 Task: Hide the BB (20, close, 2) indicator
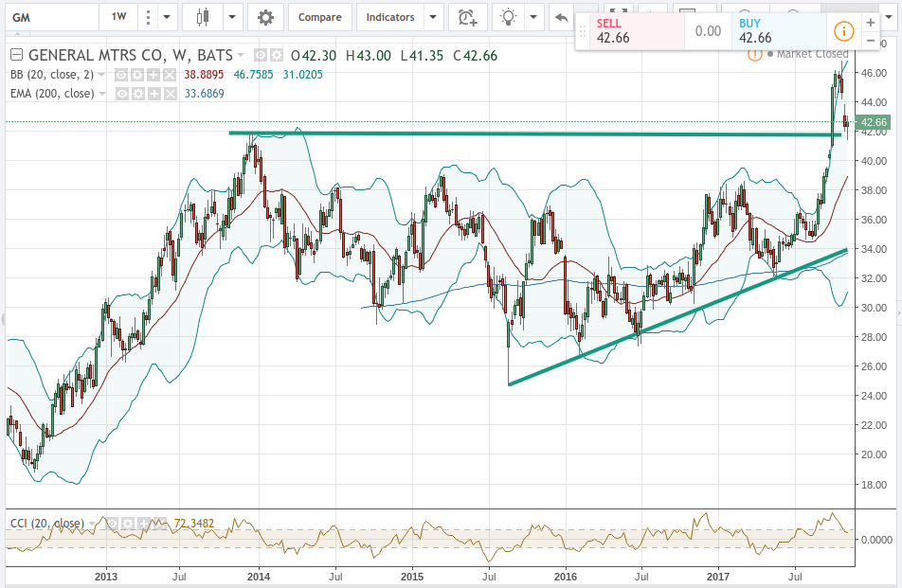point(119,75)
